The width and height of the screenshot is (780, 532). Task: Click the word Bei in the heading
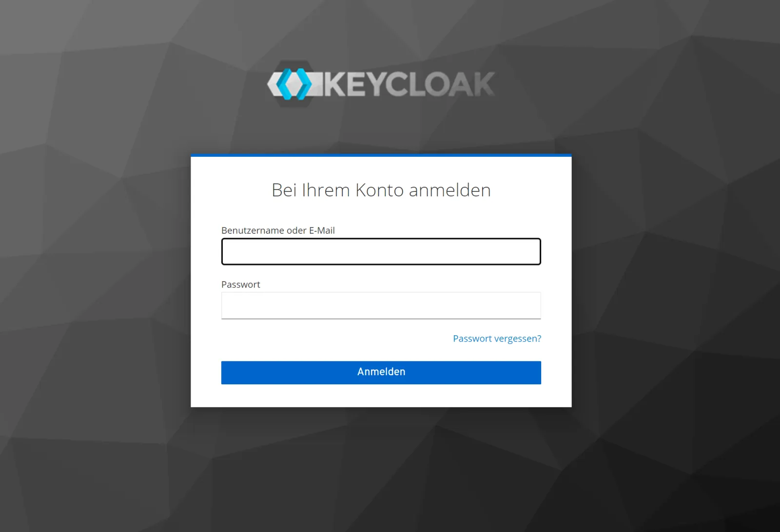click(284, 190)
